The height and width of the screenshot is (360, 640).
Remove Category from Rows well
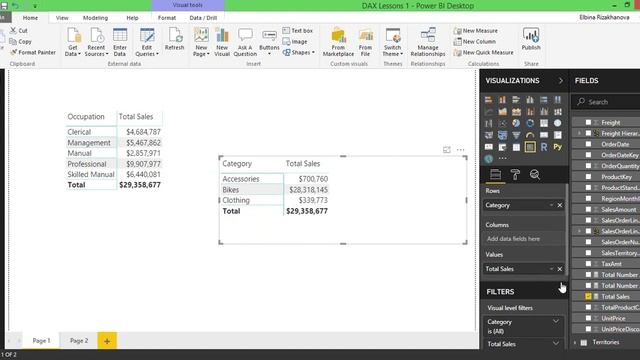tap(560, 205)
